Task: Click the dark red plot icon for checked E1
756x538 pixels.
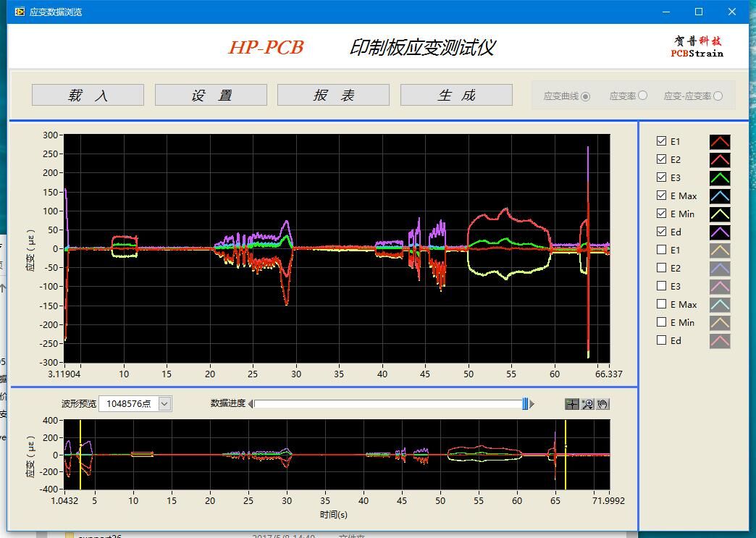Action: pyautogui.click(x=720, y=142)
